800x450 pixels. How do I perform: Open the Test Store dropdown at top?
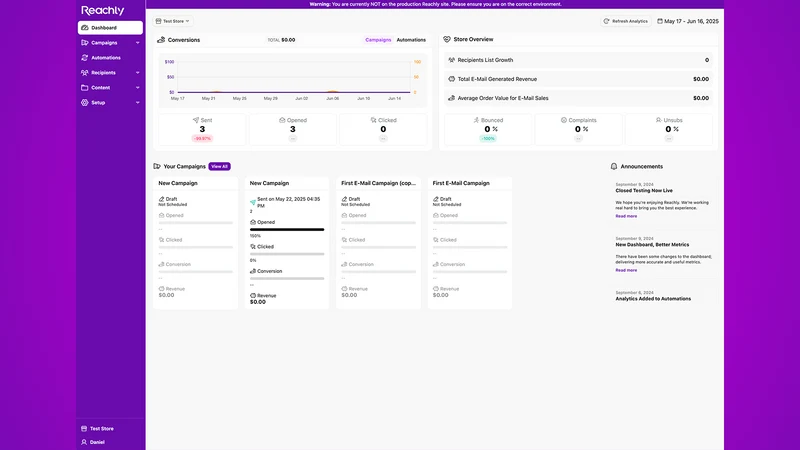pos(172,21)
